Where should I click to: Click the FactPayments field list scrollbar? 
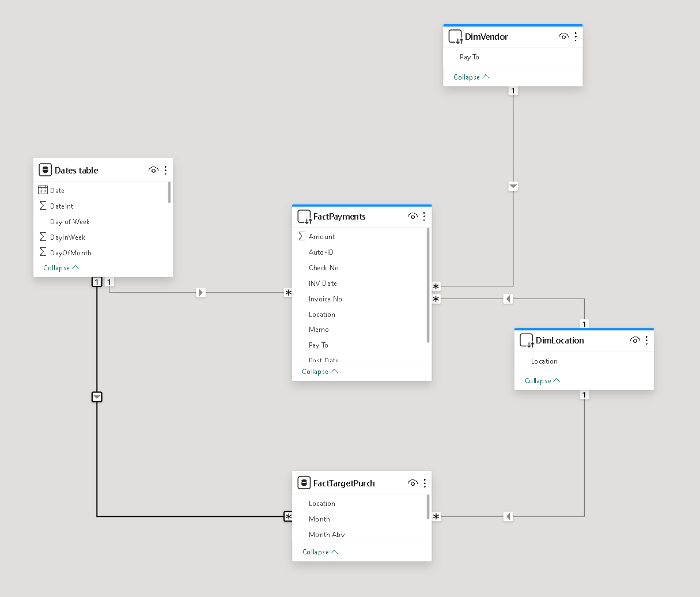point(428,285)
